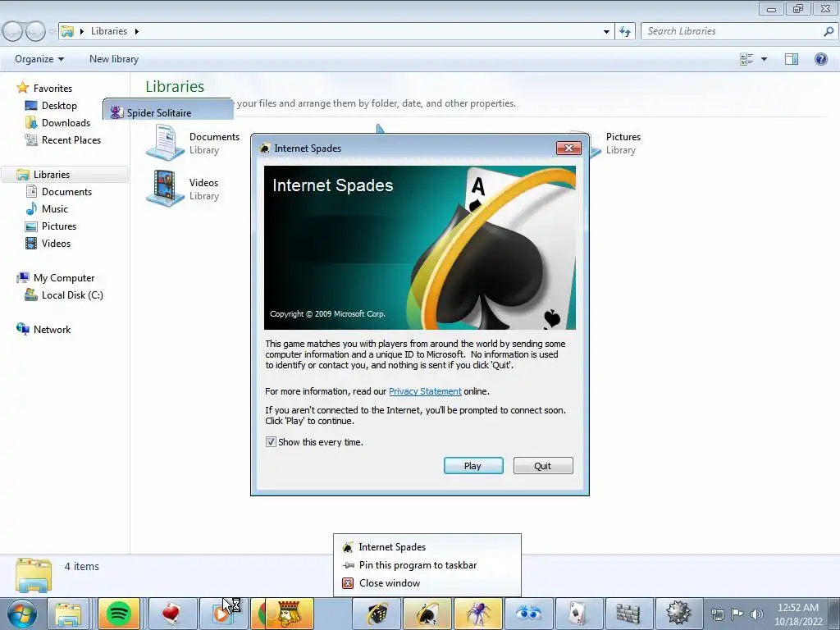840x630 pixels.
Task: Click the Spider Solitaire taskbar icon
Action: [478, 614]
